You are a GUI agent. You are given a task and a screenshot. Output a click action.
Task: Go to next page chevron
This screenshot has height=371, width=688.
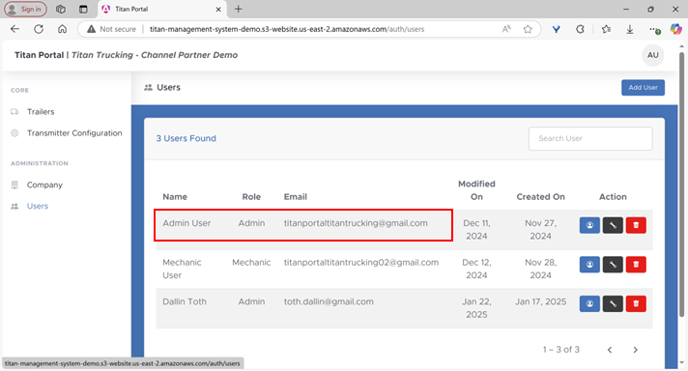[635, 350]
